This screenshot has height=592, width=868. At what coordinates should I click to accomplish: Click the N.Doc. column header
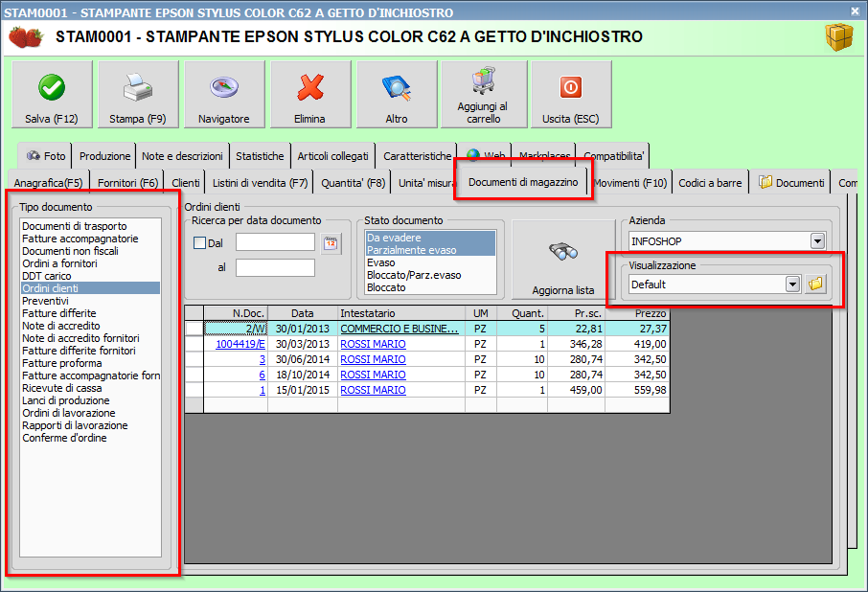[236, 313]
